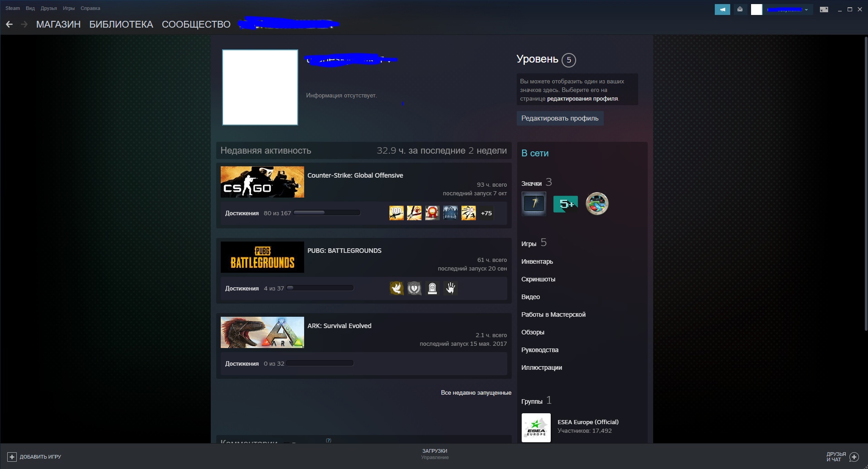Click the plus icon by ДОБАВИТЬ ИГРУ

point(12,457)
